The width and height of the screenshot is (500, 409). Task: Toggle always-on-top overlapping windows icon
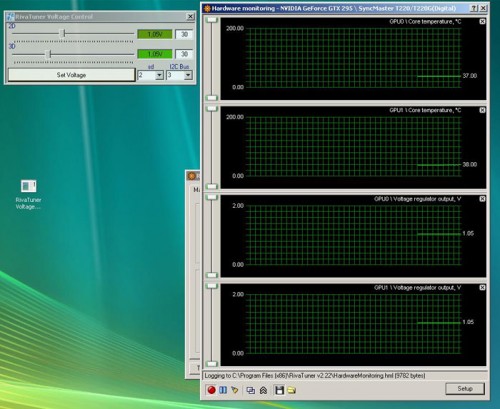(x=251, y=390)
